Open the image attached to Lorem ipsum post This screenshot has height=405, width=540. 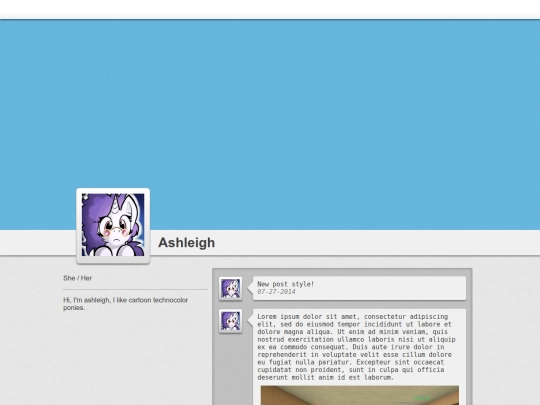pos(360,395)
